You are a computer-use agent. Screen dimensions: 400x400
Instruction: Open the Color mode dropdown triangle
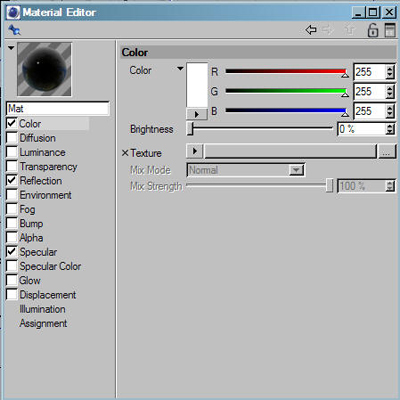180,69
